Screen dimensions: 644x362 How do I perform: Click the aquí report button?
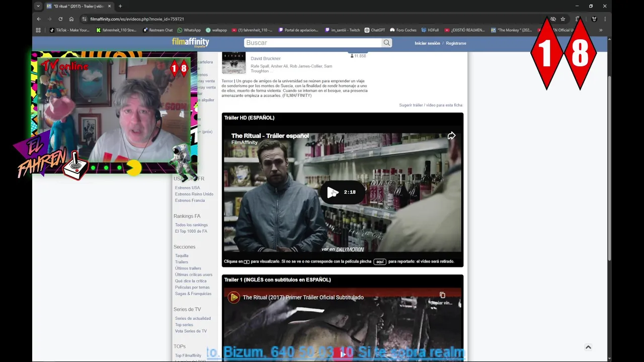pos(380,261)
